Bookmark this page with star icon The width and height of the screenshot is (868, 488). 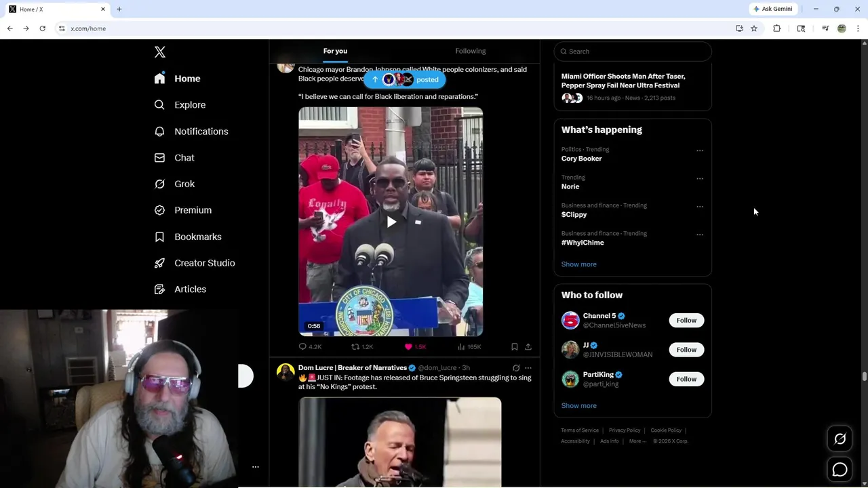click(x=753, y=28)
